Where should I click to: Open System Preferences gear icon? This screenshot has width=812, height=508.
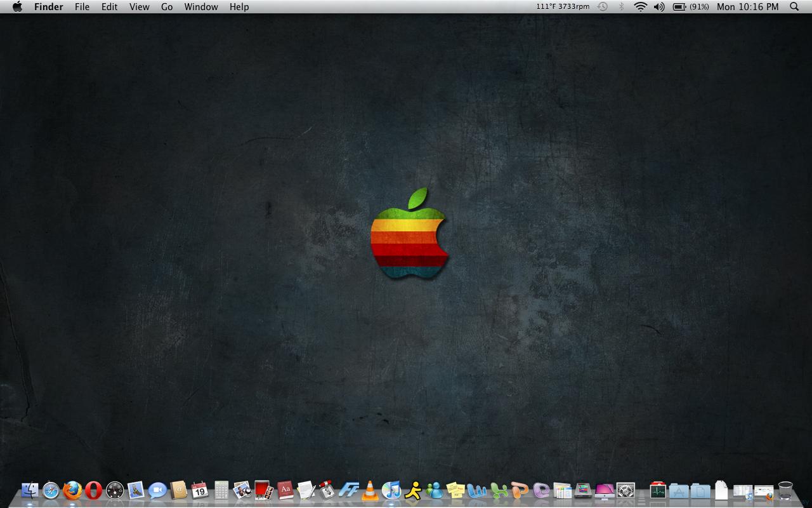pyautogui.click(x=626, y=490)
